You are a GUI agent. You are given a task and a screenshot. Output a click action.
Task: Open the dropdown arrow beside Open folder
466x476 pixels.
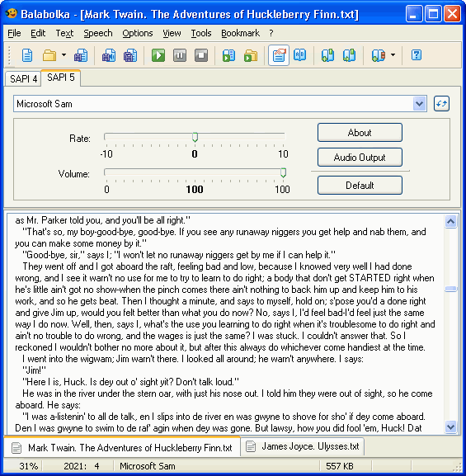click(64, 55)
